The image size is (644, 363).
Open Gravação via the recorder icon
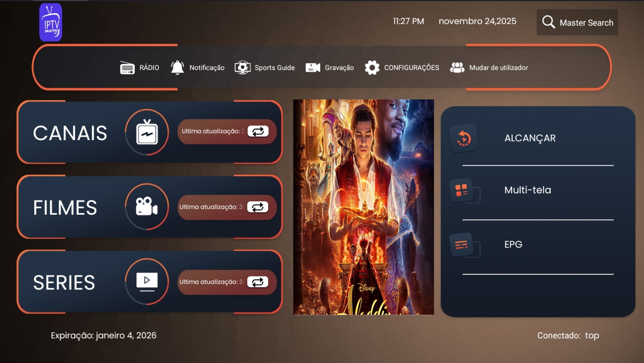pyautogui.click(x=311, y=67)
